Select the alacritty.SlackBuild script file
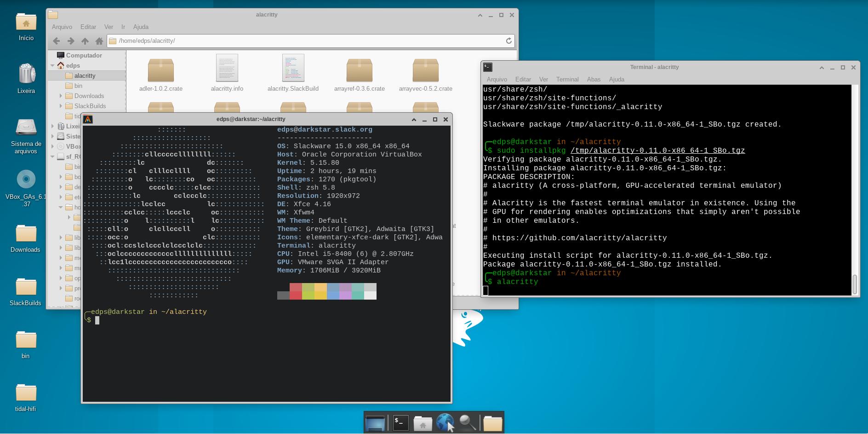The image size is (868, 434). (x=293, y=74)
